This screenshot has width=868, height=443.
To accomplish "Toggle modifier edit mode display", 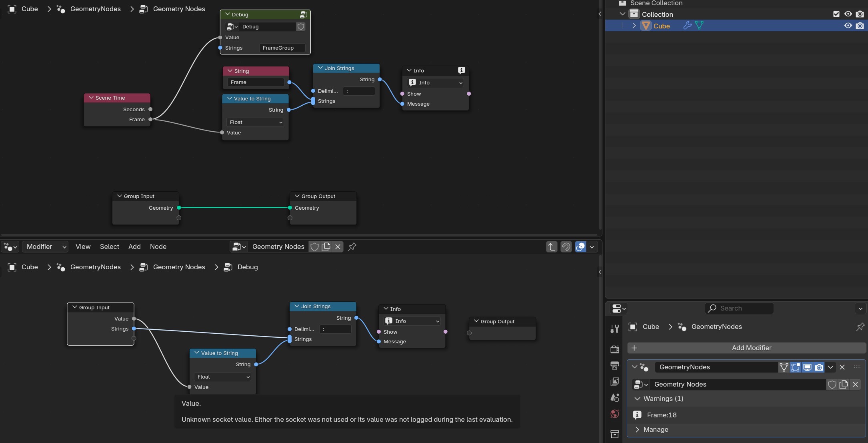I will tap(796, 367).
